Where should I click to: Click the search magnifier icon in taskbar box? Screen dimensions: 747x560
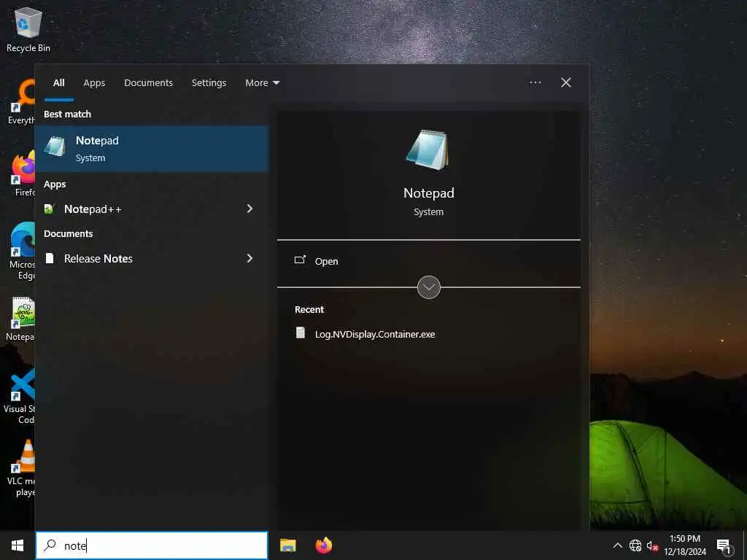pyautogui.click(x=50, y=545)
